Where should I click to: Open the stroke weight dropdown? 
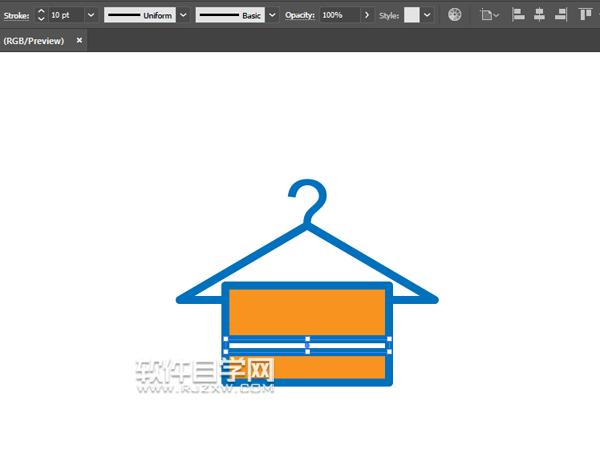[x=91, y=16]
